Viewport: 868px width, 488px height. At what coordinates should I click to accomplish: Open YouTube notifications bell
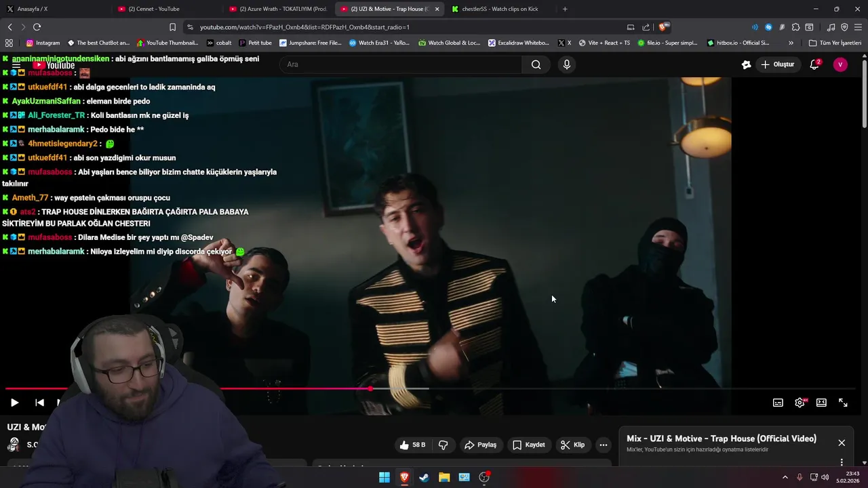[815, 64]
